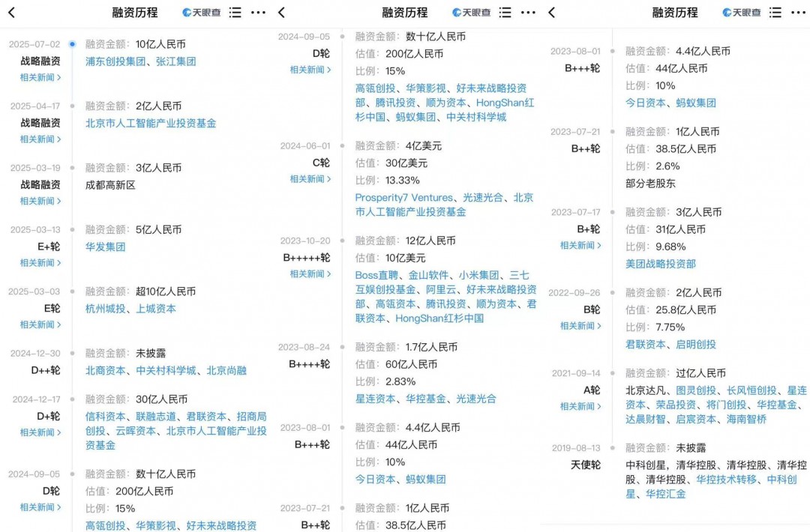This screenshot has height=532, width=810.
Task: Open 相关新闻 under the B+轮 entry
Action: pyautogui.click(x=580, y=246)
